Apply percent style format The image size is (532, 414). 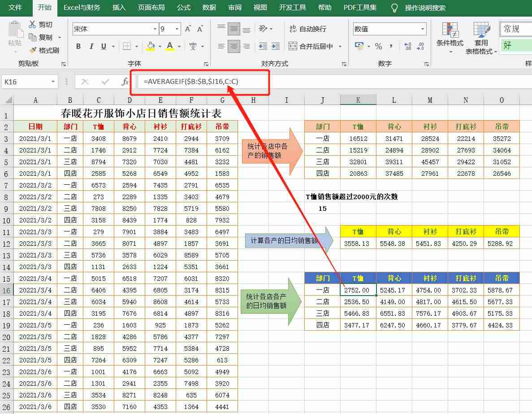click(379, 46)
